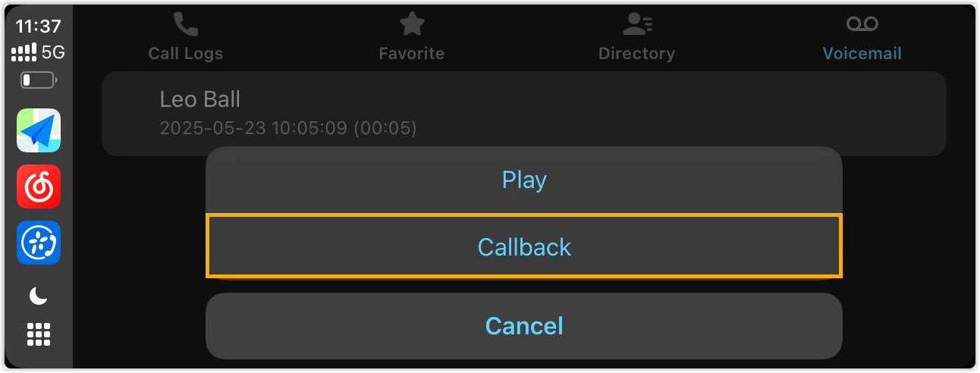This screenshot has width=980, height=373.
Task: Open the app grid dashboard icon
Action: 39,334
